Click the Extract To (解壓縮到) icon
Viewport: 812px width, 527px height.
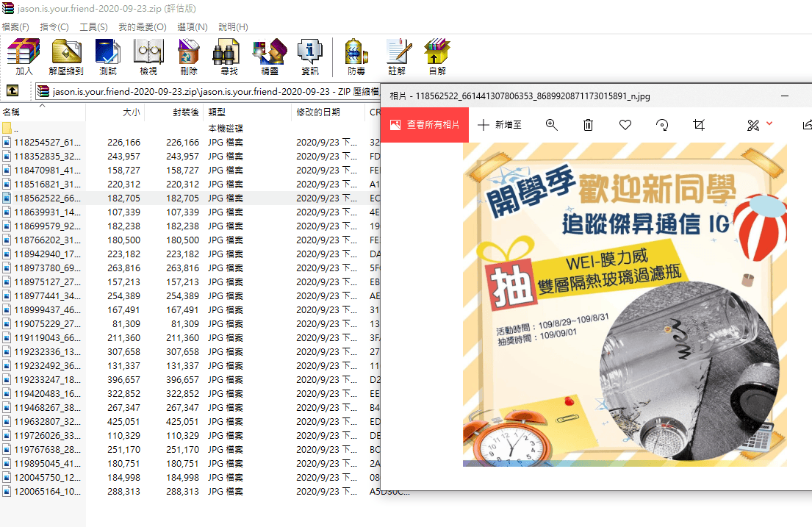[66, 57]
